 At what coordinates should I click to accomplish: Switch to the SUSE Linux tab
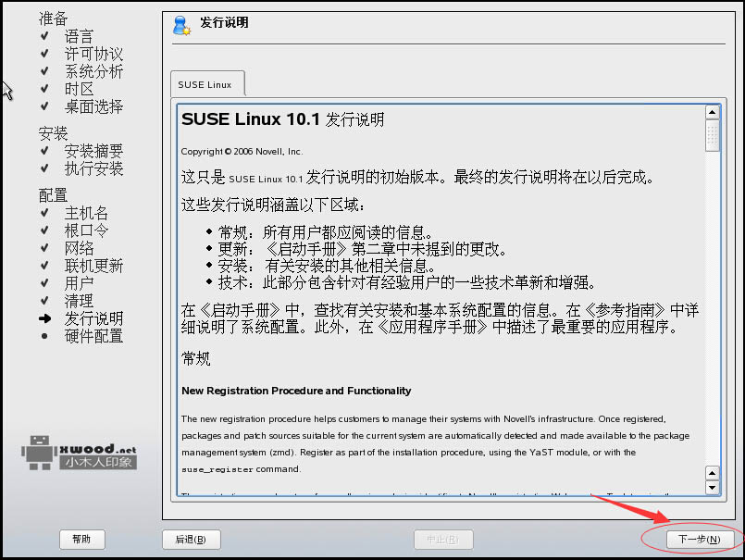pyautogui.click(x=205, y=83)
